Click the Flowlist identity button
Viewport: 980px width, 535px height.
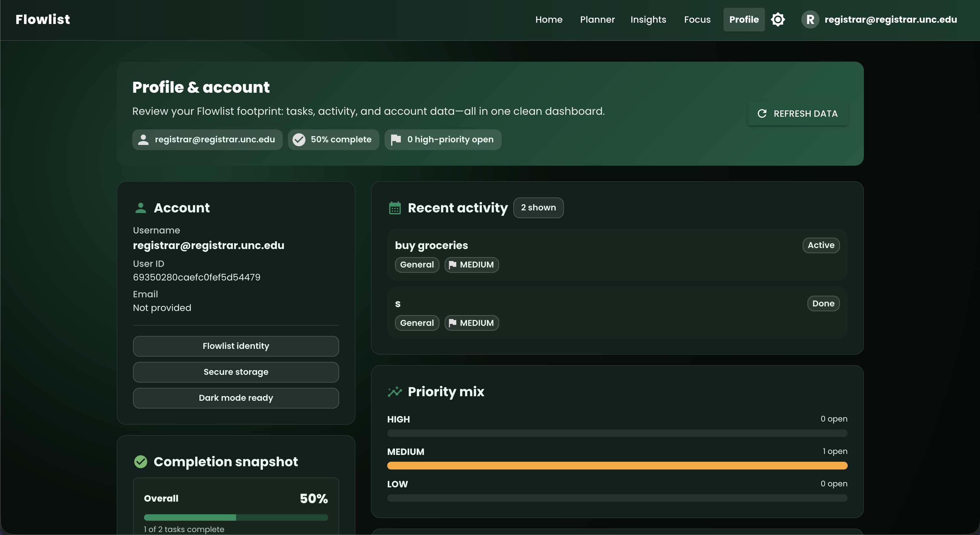click(236, 346)
